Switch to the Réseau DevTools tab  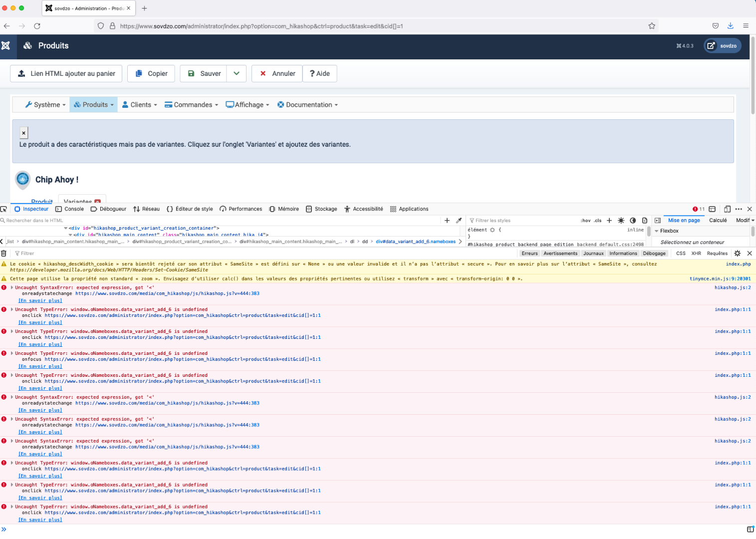tap(146, 209)
